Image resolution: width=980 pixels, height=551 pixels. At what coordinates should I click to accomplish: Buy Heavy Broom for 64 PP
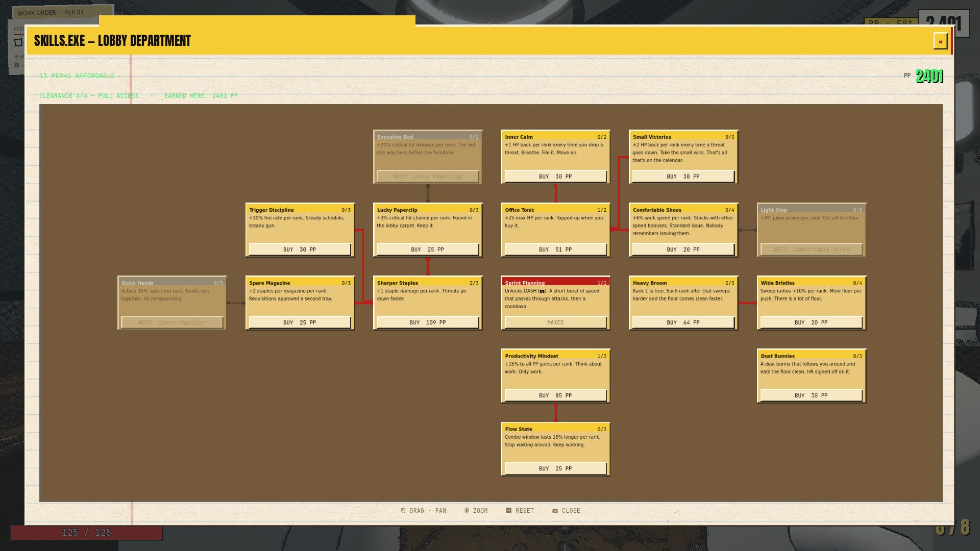pos(683,322)
